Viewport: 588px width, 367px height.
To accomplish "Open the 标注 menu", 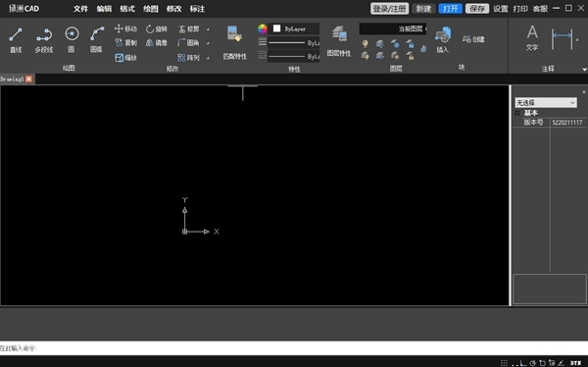I will point(197,9).
